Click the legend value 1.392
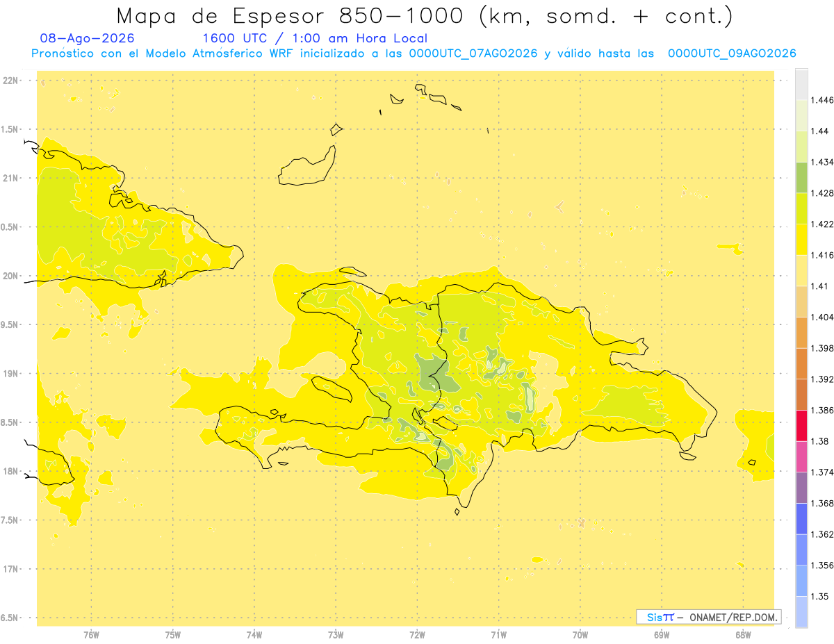The height and width of the screenshot is (644, 834). tap(824, 379)
